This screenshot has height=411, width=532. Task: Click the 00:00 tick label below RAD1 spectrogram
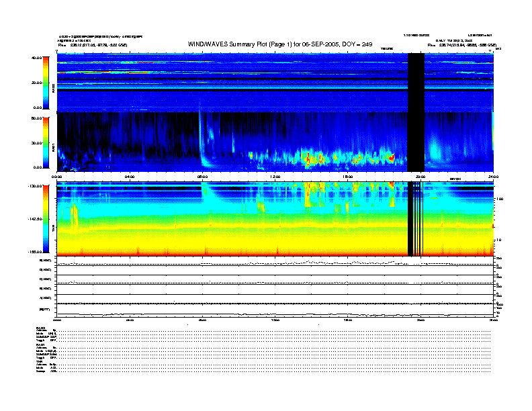(56, 177)
